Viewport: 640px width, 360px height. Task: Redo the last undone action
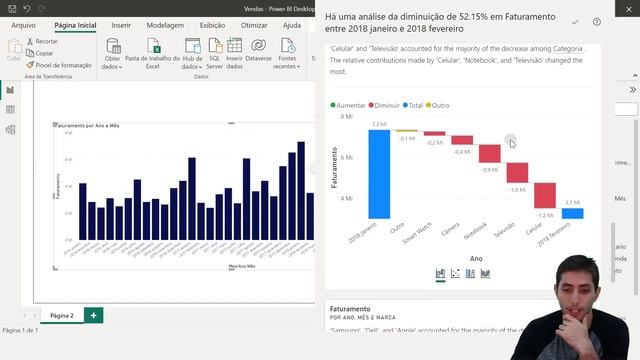click(x=42, y=8)
